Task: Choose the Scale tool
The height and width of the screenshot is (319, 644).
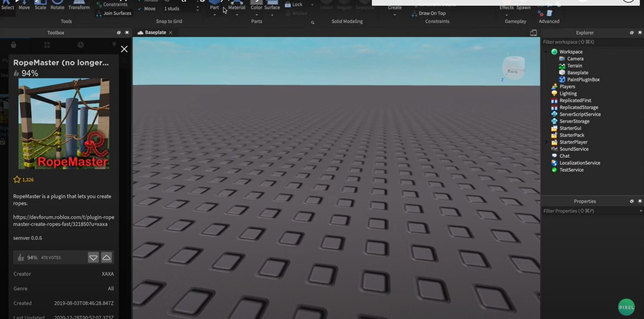Action: tap(40, 5)
